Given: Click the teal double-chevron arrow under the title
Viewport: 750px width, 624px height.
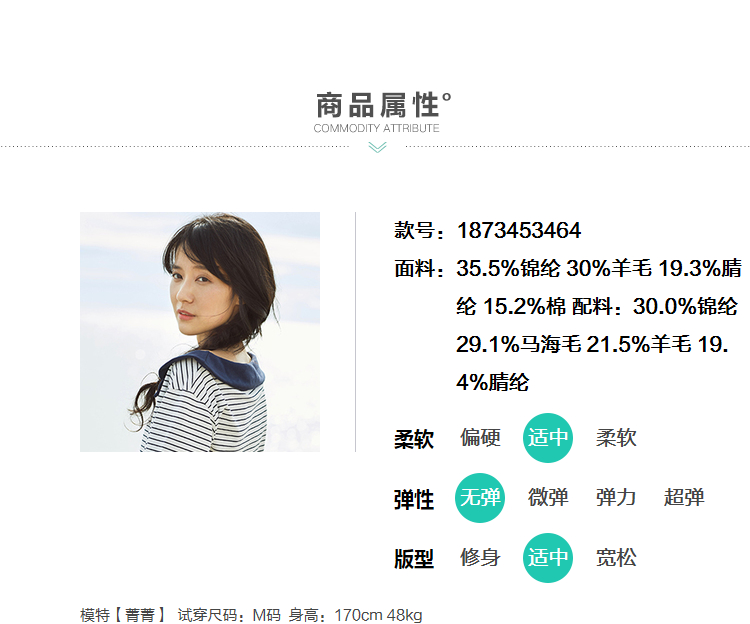Looking at the screenshot, I should click(377, 147).
